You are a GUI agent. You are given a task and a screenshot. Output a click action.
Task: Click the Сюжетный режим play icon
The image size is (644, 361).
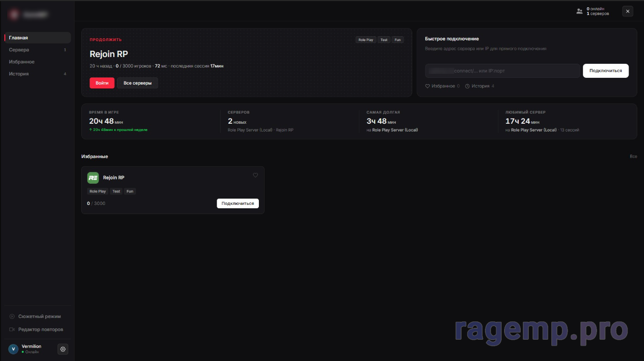click(x=12, y=317)
